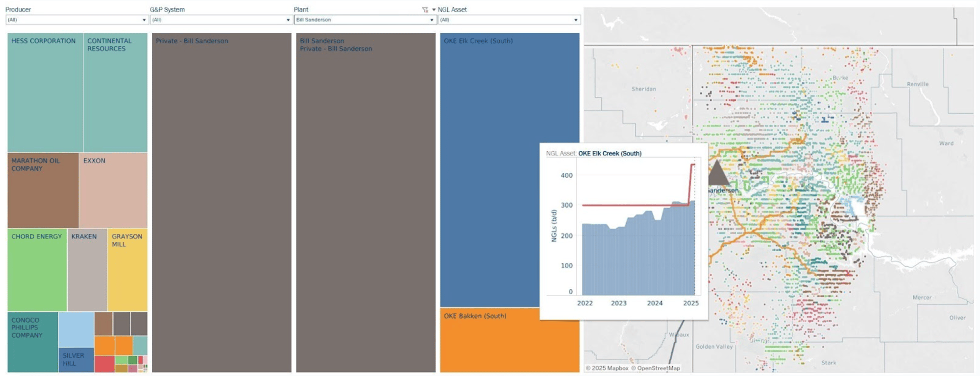Open the Mapbox attribution link
Viewport: 980px width, 376px height.
click(x=607, y=368)
